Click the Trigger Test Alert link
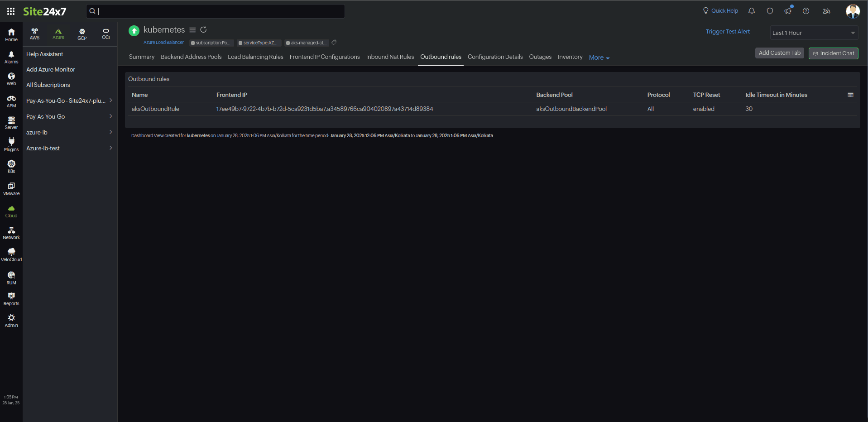The image size is (868, 422). coord(727,32)
